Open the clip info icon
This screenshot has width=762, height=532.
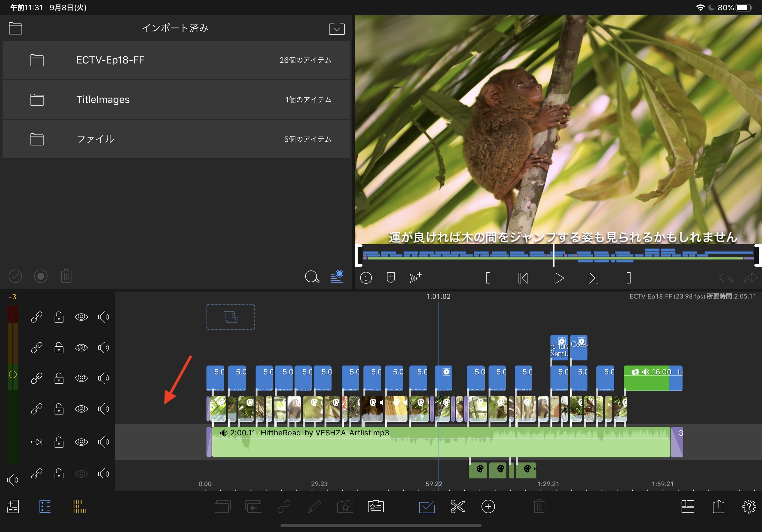coord(366,277)
